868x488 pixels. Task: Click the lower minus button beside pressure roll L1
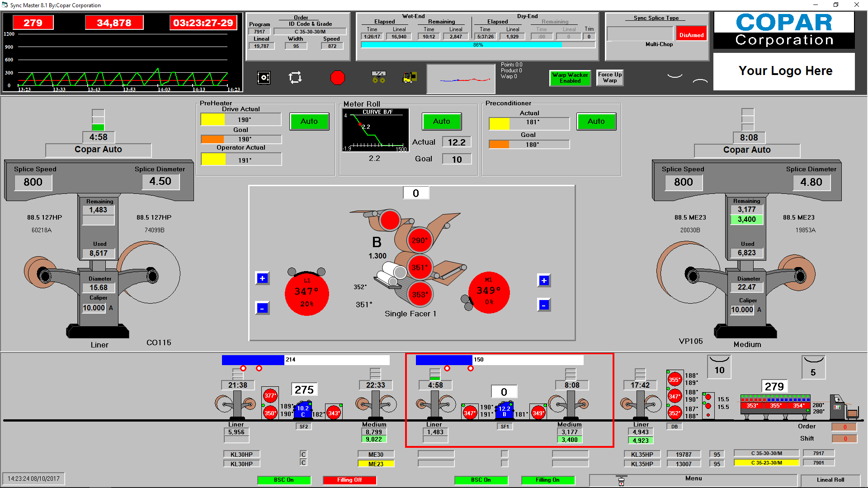point(262,308)
